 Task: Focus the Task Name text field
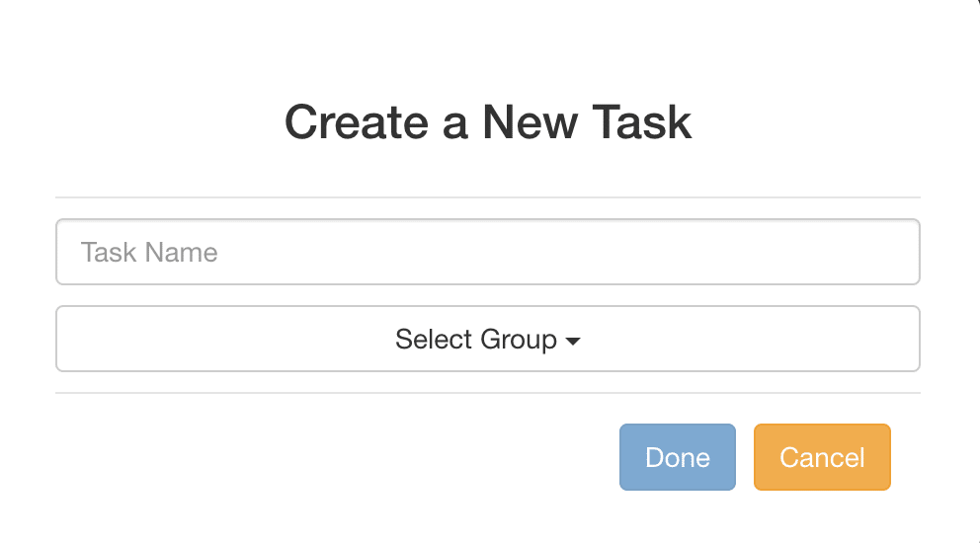(487, 252)
